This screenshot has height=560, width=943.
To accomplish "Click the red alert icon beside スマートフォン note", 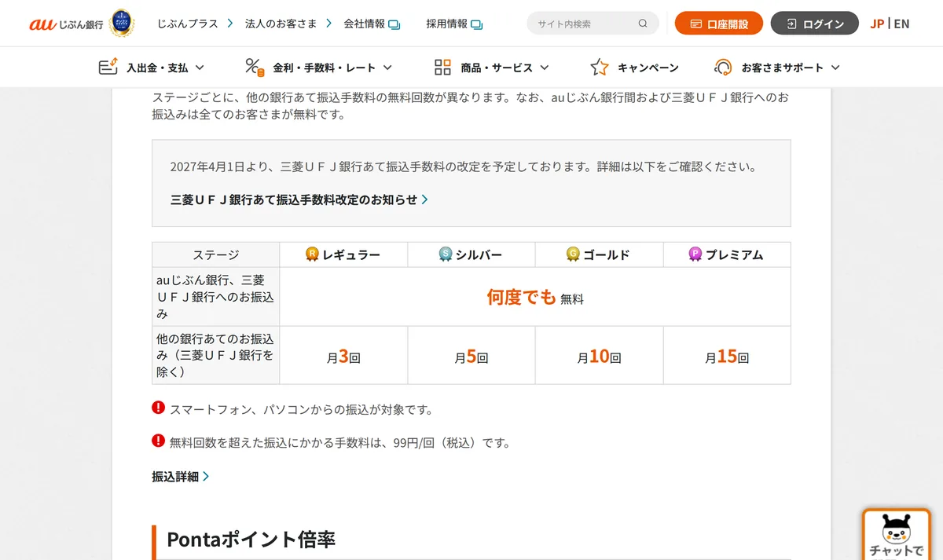I will click(x=158, y=408).
